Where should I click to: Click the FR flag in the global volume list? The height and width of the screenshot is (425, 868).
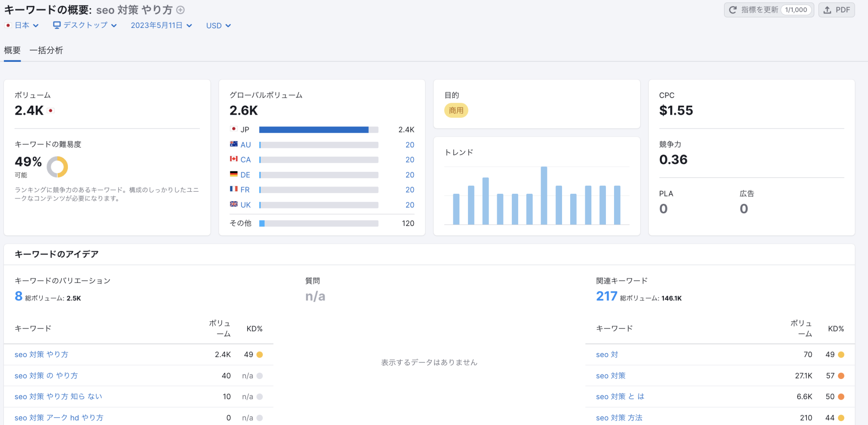[x=233, y=190]
